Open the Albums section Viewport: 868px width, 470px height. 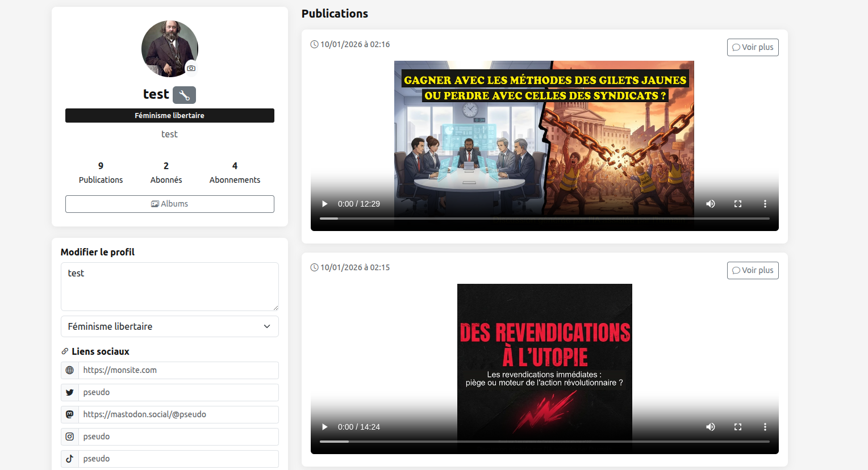pyautogui.click(x=169, y=204)
